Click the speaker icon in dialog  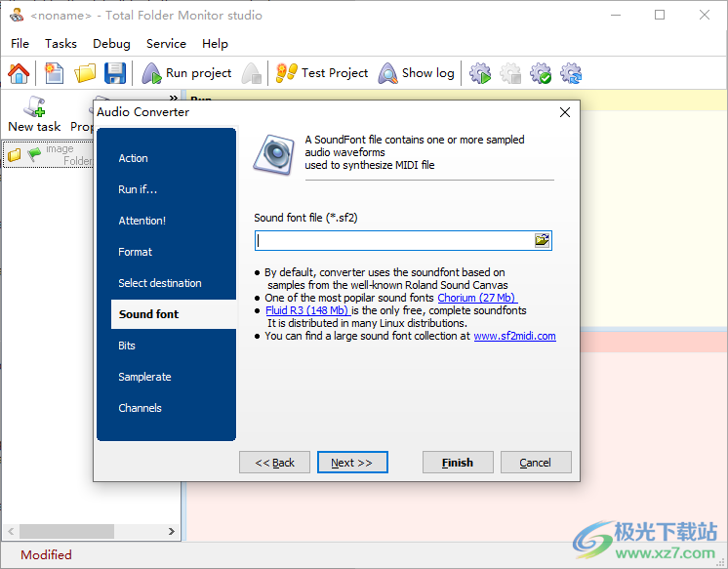(274, 154)
